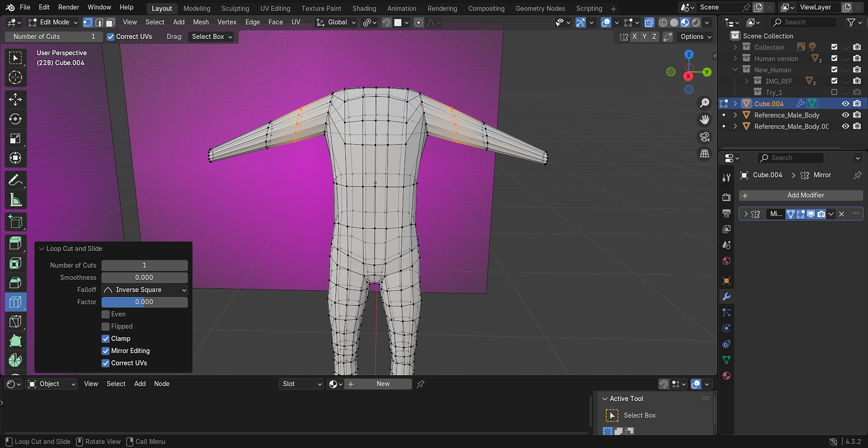Open the Mesh menu in viewport header
Viewport: 868px width, 448px height.
[x=201, y=22]
